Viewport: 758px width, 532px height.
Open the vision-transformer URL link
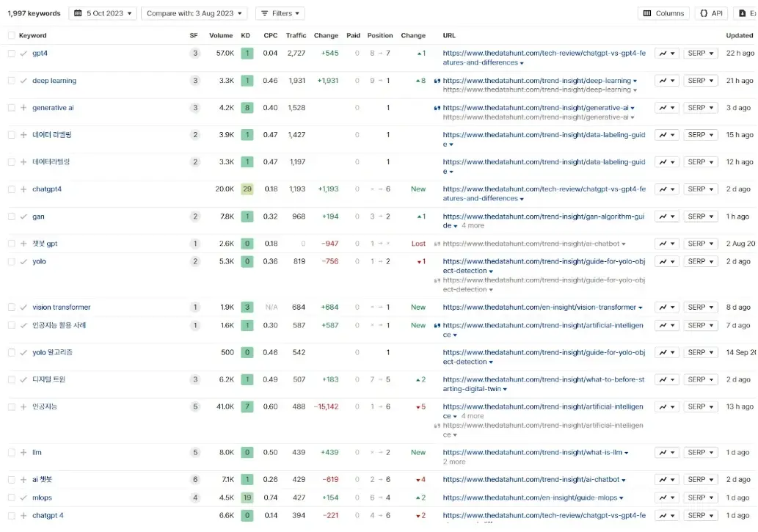coord(539,307)
